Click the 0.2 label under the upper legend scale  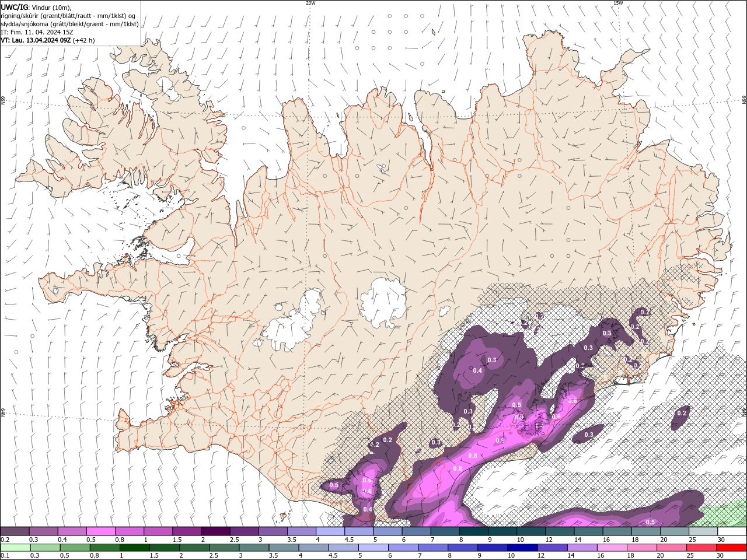pyautogui.click(x=5, y=540)
